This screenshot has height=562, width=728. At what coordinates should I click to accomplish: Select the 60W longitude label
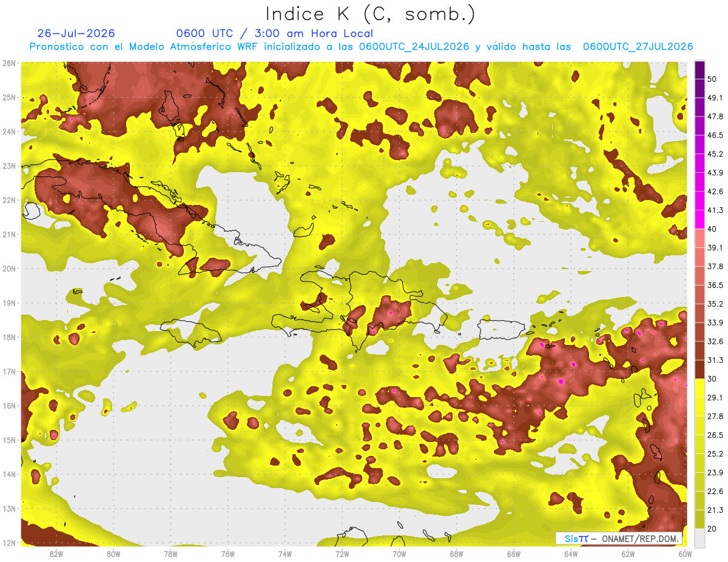(685, 554)
